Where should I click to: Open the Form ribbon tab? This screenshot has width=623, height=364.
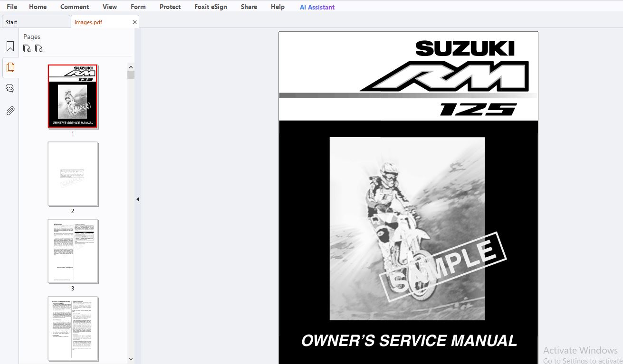pyautogui.click(x=138, y=7)
